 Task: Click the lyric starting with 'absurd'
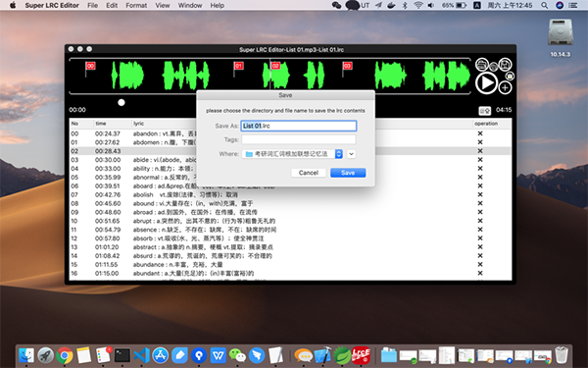click(203, 256)
